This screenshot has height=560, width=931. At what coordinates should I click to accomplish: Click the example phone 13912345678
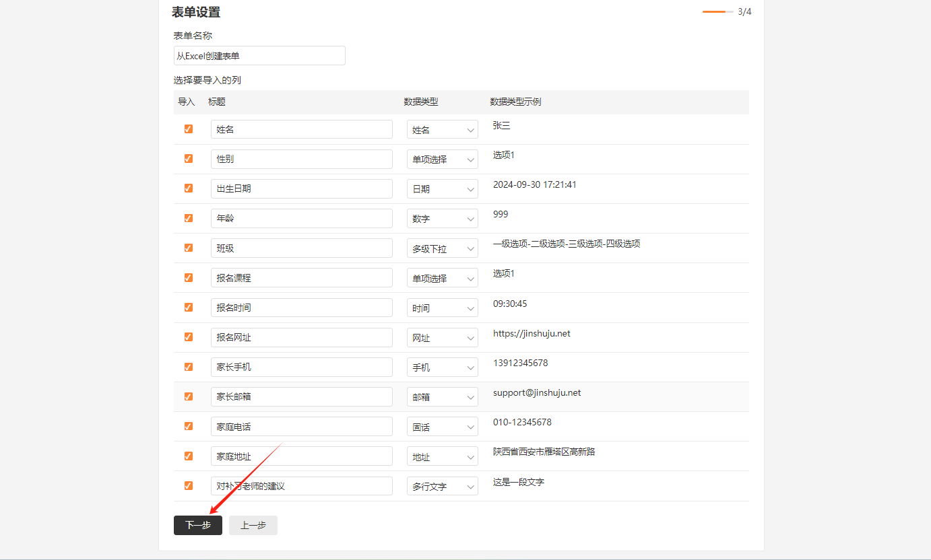(x=521, y=363)
